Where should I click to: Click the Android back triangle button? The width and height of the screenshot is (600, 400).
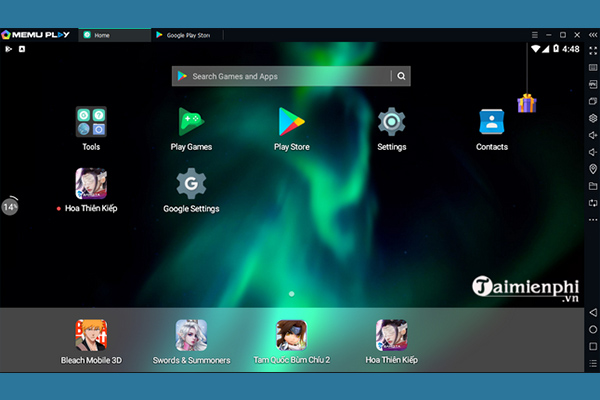(x=593, y=312)
